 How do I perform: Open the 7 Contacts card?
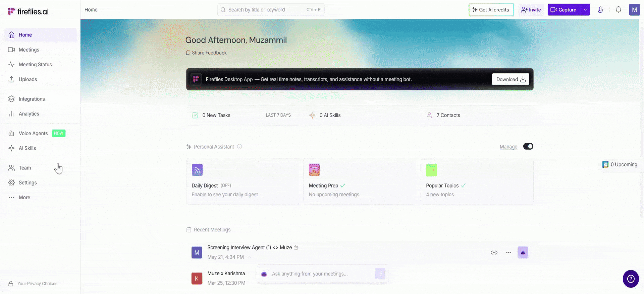pyautogui.click(x=477, y=115)
